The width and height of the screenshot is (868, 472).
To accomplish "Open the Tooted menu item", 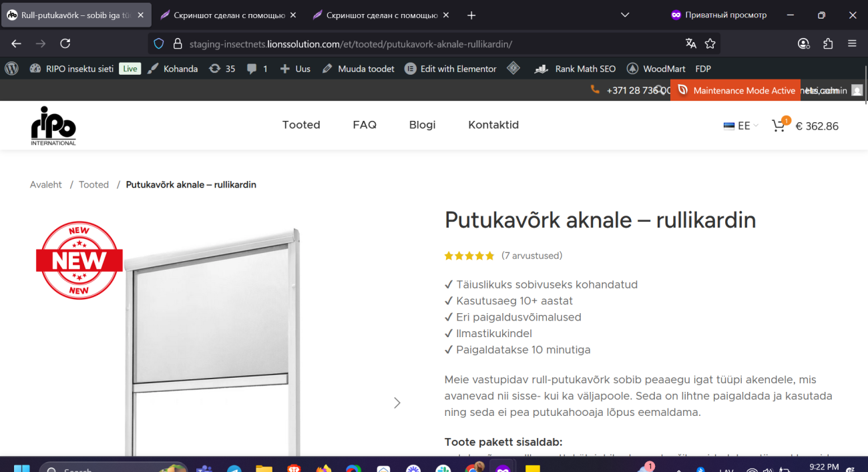I will [301, 125].
